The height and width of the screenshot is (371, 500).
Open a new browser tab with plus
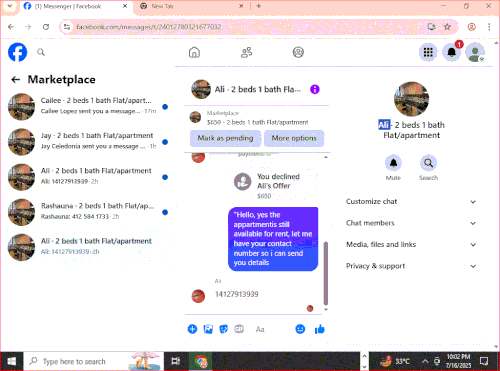click(258, 6)
